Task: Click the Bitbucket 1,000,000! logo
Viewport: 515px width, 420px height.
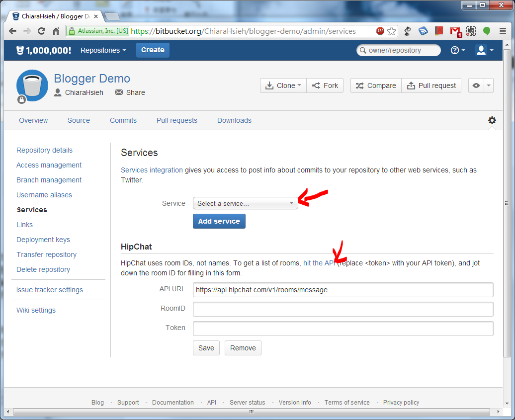Action: 44,50
